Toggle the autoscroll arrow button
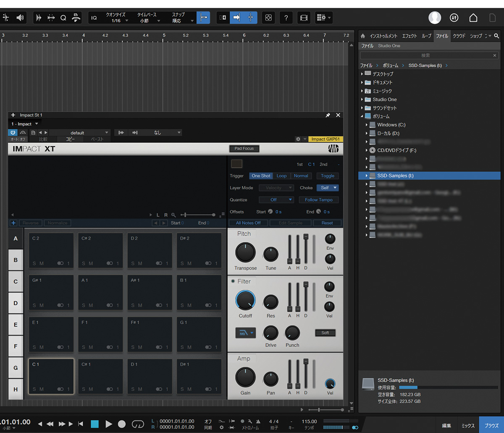The height and width of the screenshot is (433, 504). pos(236,18)
